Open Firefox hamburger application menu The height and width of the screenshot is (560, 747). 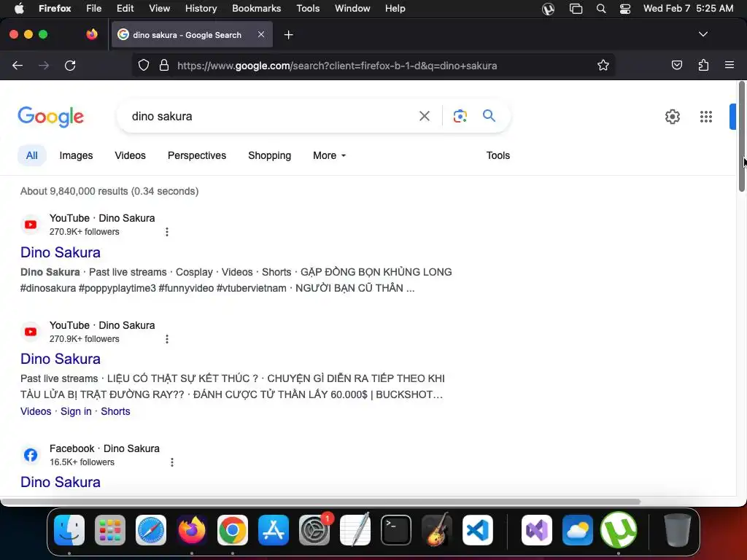click(x=729, y=65)
